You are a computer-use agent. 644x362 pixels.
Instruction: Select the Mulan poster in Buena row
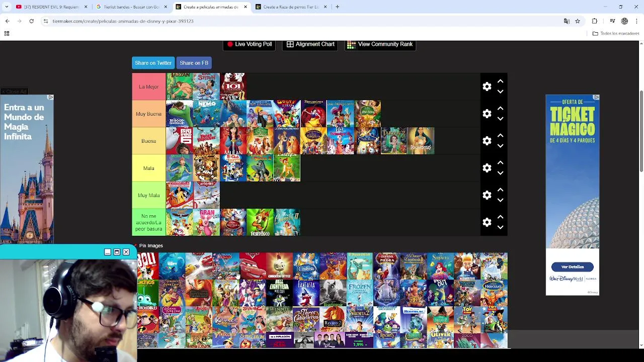point(233,141)
